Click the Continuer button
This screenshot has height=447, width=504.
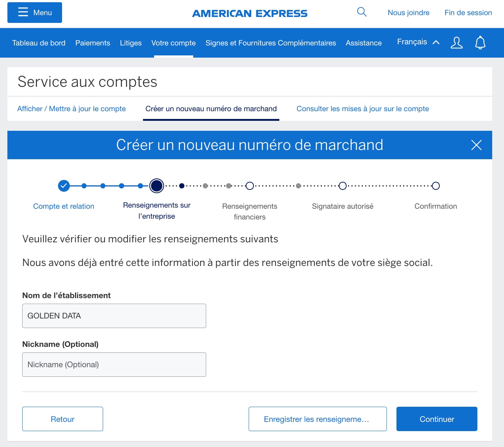(x=436, y=419)
